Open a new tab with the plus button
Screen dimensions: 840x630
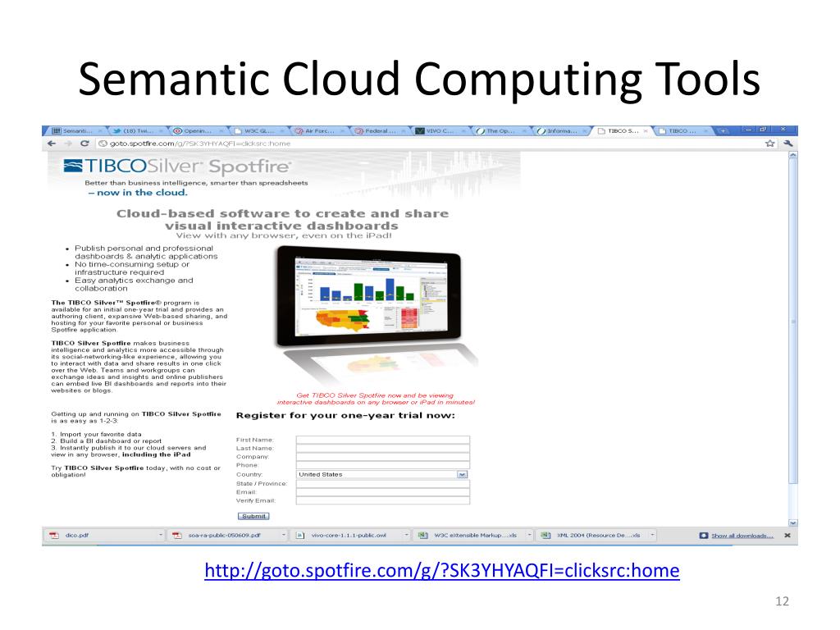(x=723, y=130)
